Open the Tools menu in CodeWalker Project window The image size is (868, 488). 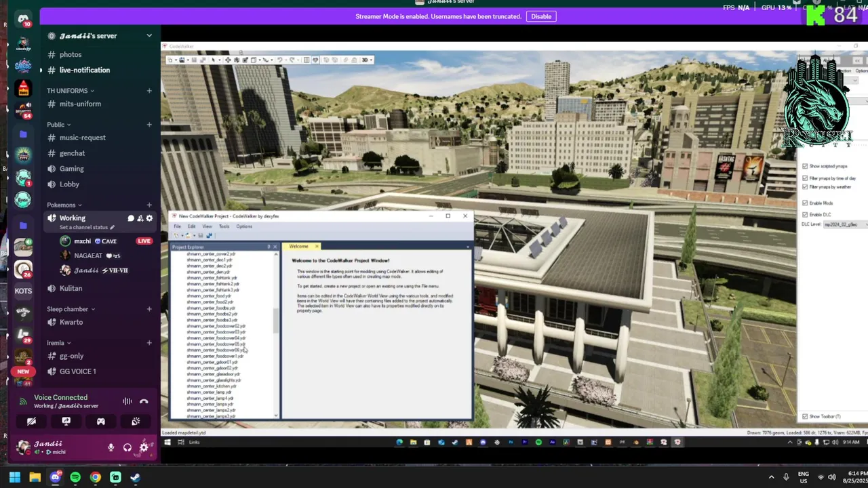(224, 226)
